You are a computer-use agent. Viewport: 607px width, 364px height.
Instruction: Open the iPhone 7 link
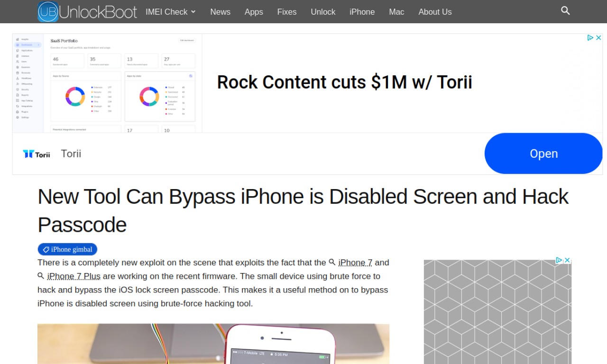355,263
